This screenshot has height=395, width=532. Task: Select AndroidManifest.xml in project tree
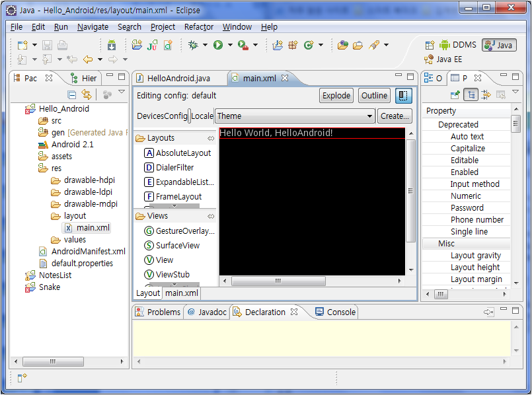82,251
